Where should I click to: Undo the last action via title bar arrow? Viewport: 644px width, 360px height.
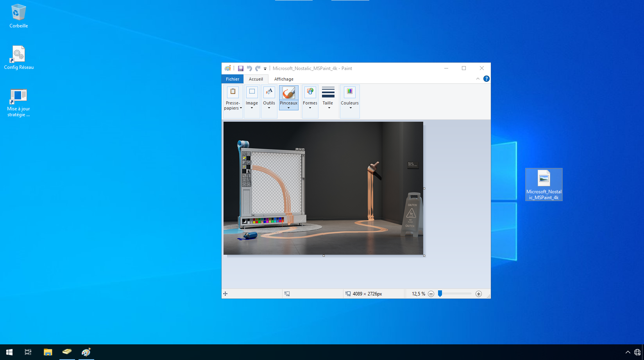click(x=249, y=68)
